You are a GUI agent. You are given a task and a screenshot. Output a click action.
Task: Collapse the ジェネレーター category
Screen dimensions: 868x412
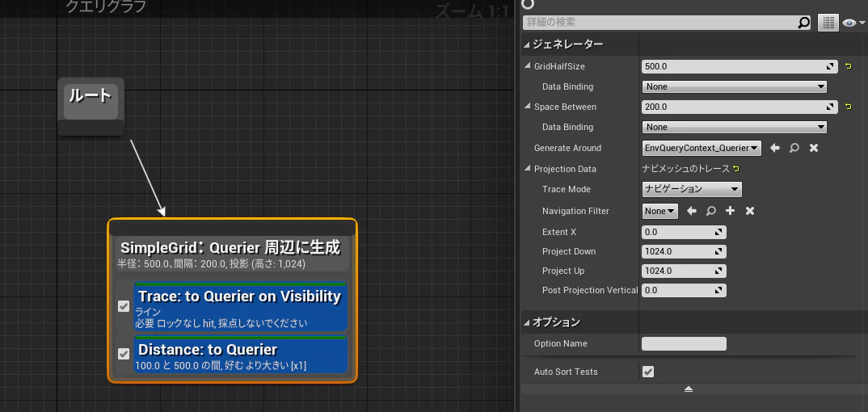pos(526,44)
